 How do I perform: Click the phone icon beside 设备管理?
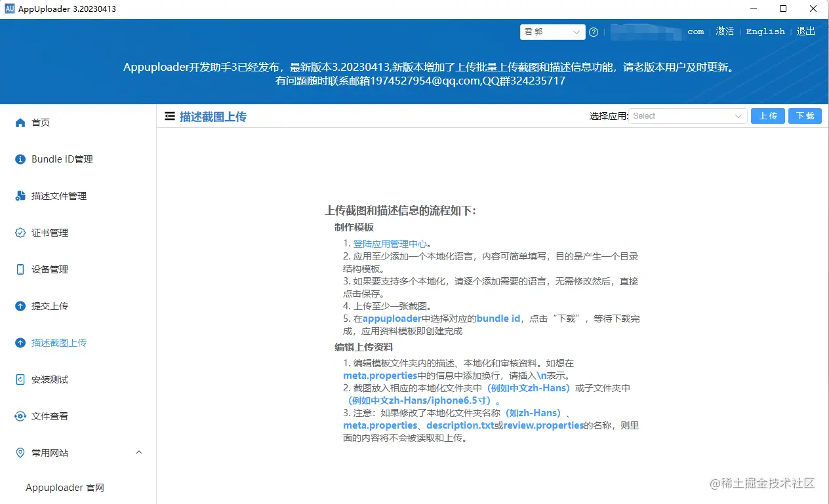point(20,269)
